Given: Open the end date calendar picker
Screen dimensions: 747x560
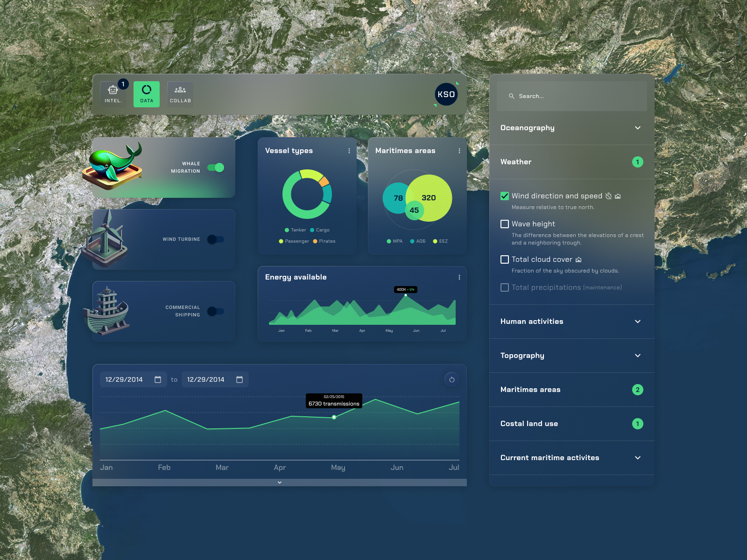Looking at the screenshot, I should [240, 379].
